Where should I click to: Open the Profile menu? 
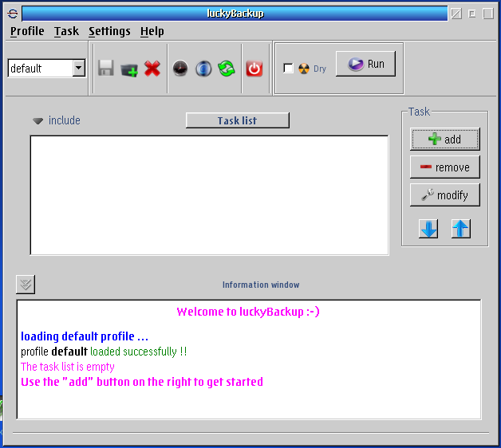pos(27,31)
